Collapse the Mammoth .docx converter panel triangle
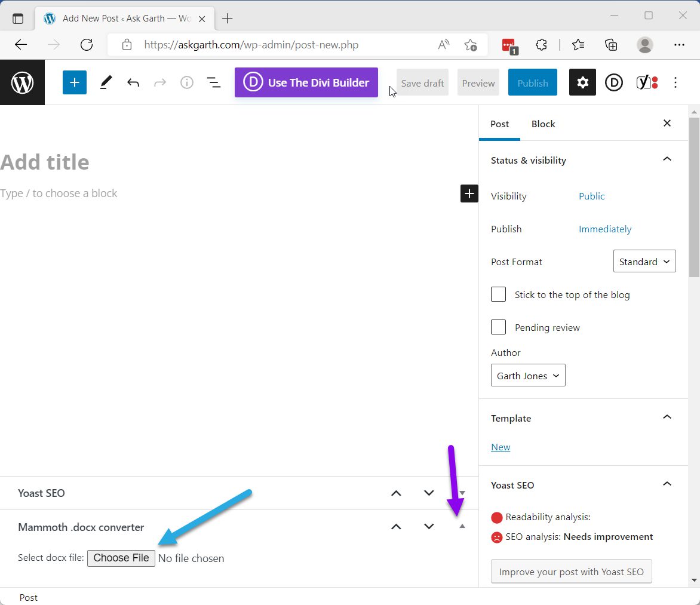Screen dimensions: 700x605 coord(462,526)
